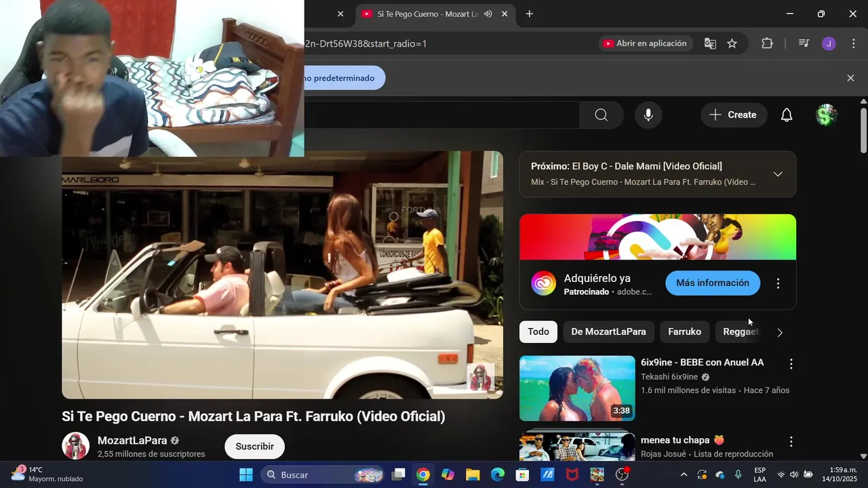Viewport: 868px width, 488px height.
Task: Click the page vertical scrollbar thumb
Action: click(x=863, y=129)
